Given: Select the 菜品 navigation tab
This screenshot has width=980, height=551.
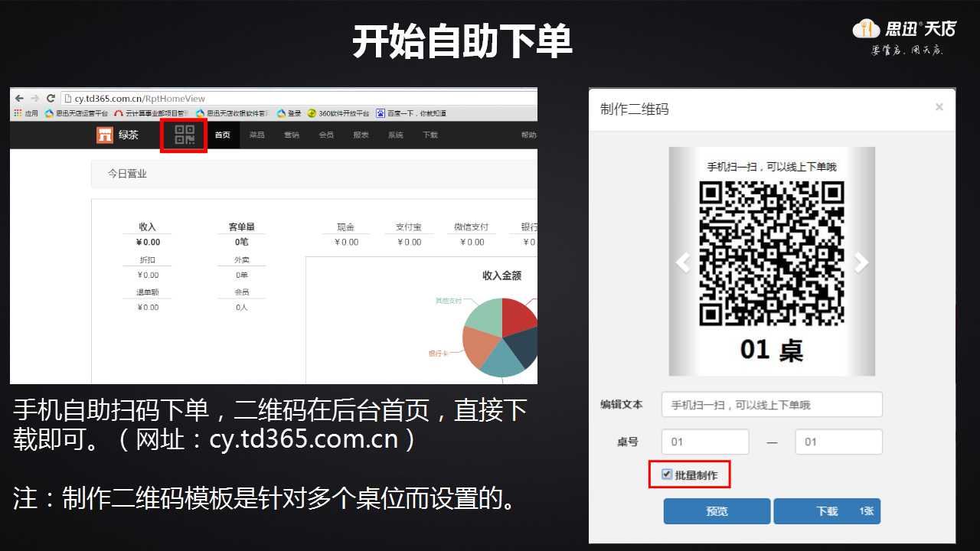Looking at the screenshot, I should pyautogui.click(x=256, y=135).
